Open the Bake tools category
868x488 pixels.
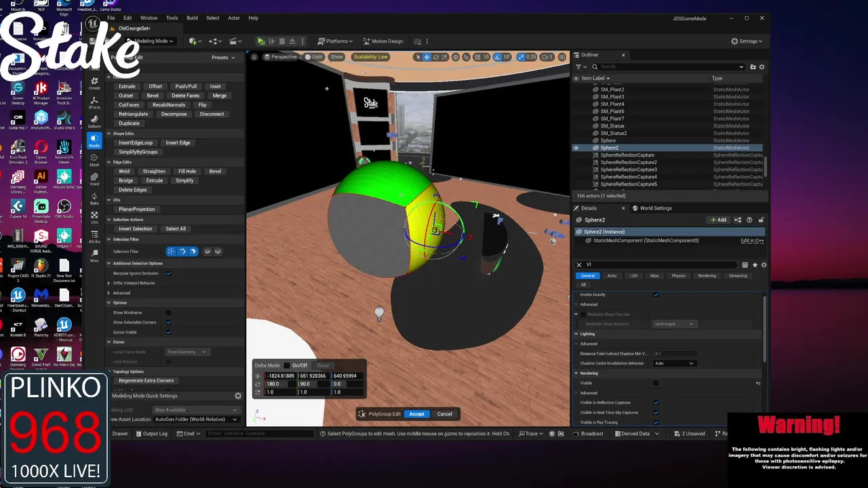tap(94, 198)
